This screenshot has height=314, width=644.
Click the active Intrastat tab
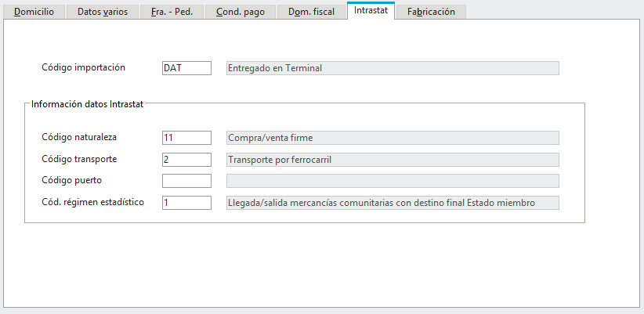coord(371,11)
